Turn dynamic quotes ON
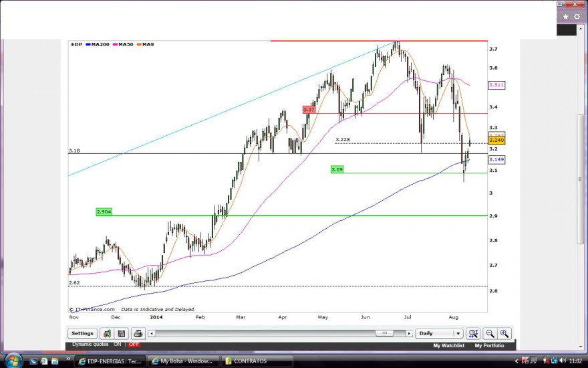Viewport: 588px width, 368px height. 118,344
